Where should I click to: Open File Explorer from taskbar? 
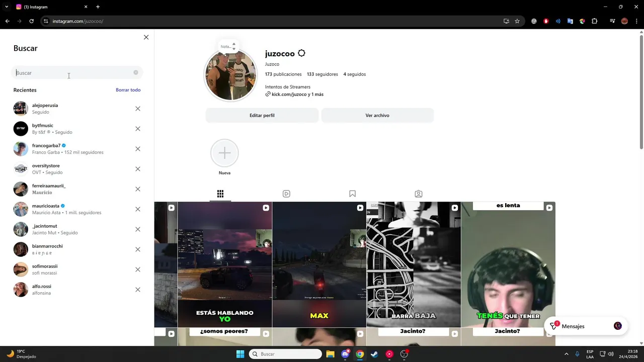tap(331, 354)
